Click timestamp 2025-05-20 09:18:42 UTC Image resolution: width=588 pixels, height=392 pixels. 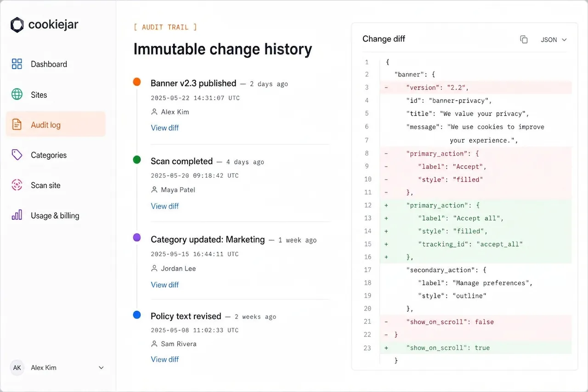pyautogui.click(x=195, y=175)
